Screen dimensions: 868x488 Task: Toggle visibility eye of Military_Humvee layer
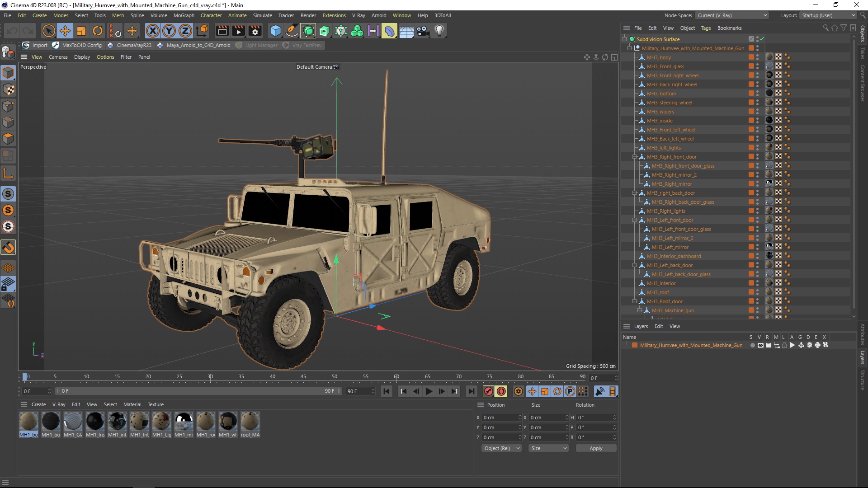[x=760, y=345]
